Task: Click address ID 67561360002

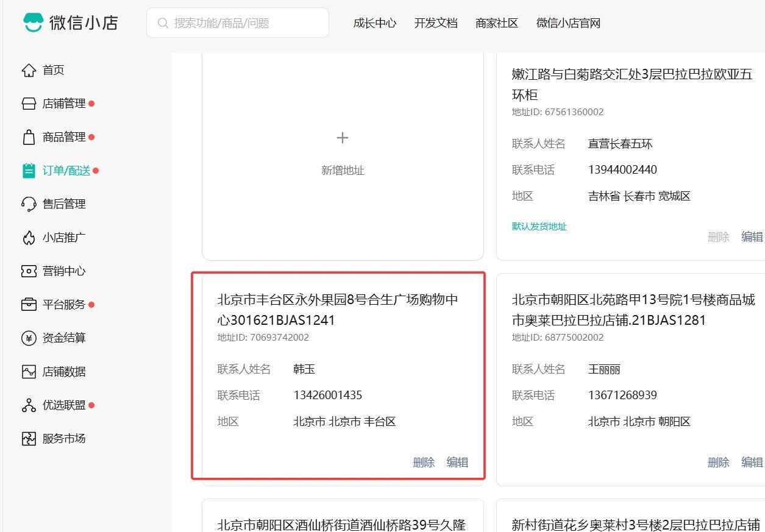Action: pyautogui.click(x=558, y=112)
